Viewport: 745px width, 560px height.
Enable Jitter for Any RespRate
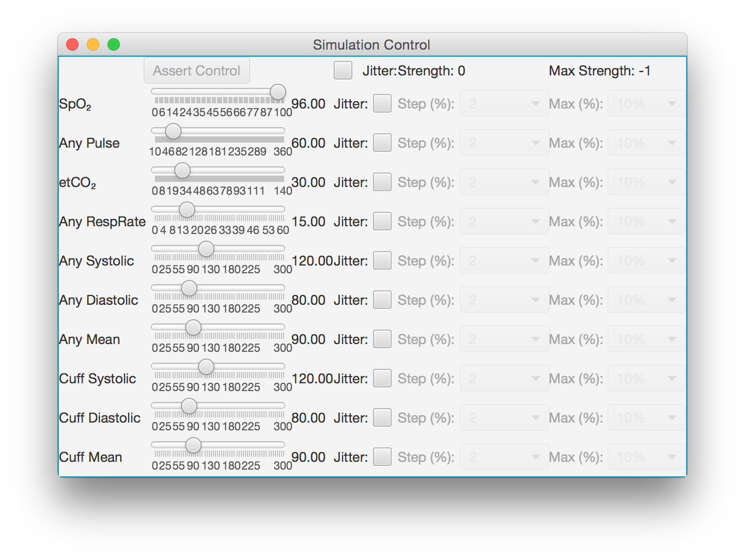point(382,221)
